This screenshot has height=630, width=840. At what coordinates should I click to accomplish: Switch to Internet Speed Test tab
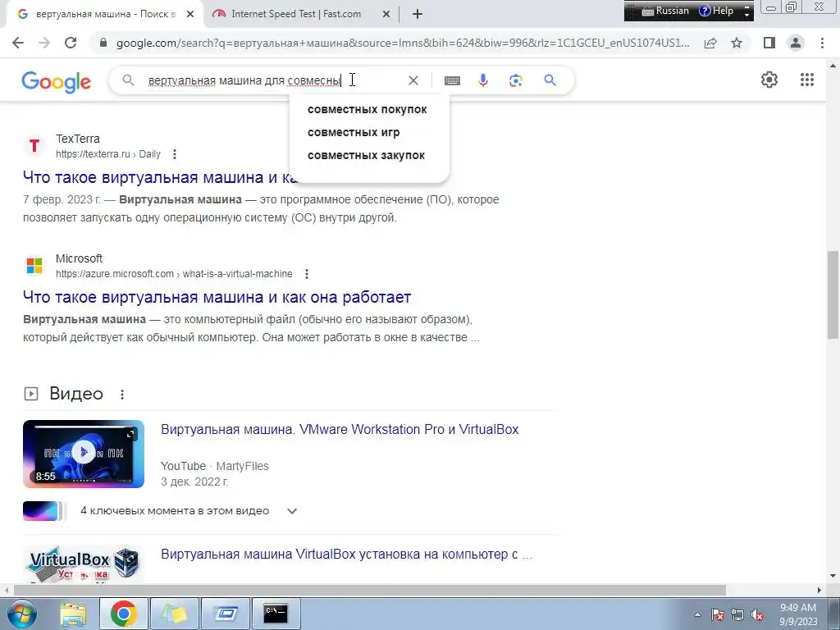point(296,14)
